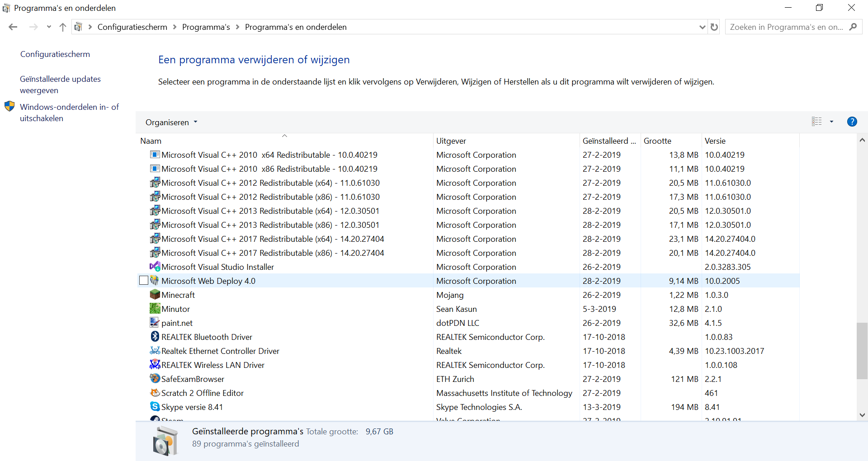Sort by the Uitgever column header
Viewport: 868px width, 461px height.
tap(506, 141)
